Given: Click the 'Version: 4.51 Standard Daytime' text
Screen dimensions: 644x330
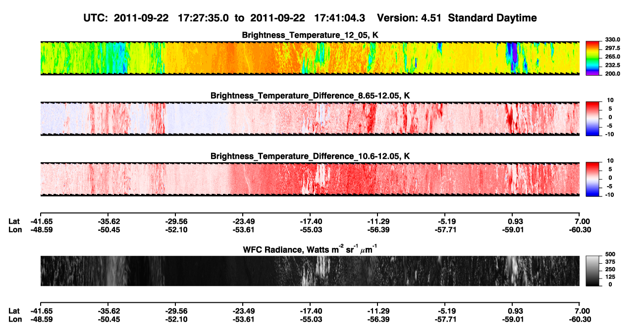Looking at the screenshot, I should point(457,18).
